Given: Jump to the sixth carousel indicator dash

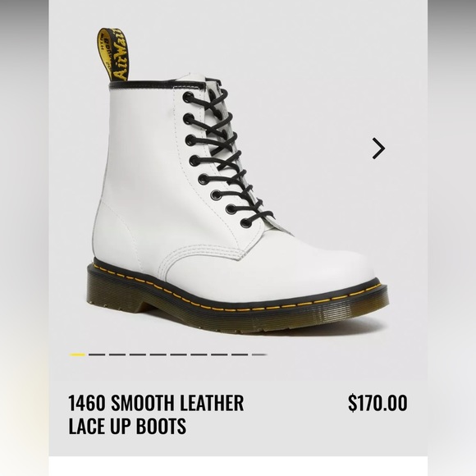Looking at the screenshot, I should coord(179,355).
